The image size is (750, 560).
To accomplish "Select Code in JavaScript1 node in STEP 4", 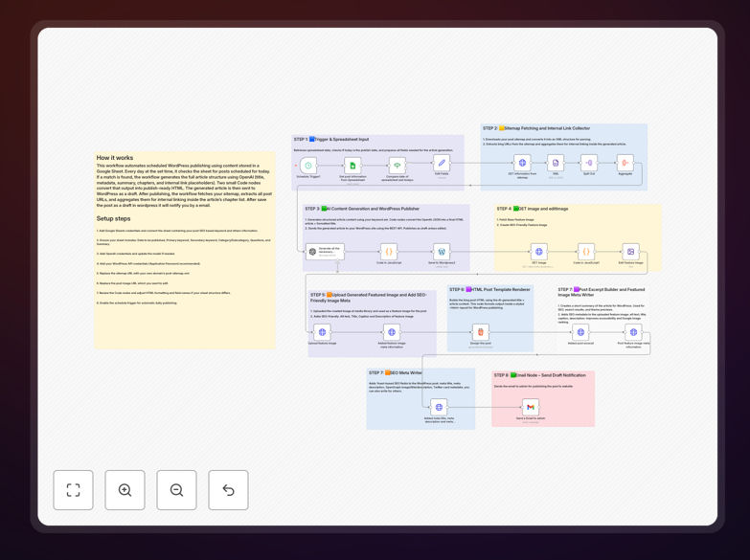I will coord(586,252).
